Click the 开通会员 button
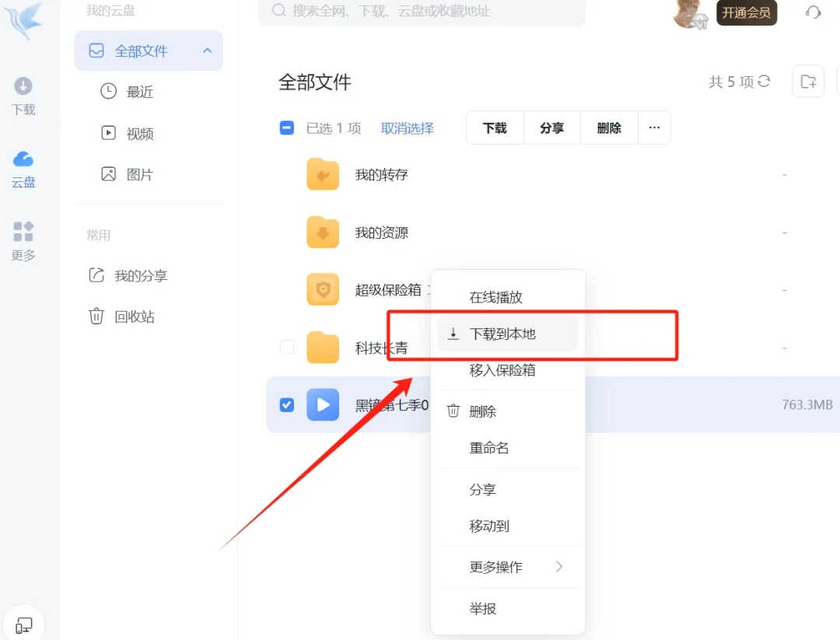Viewport: 840px width, 640px height. tap(746, 13)
